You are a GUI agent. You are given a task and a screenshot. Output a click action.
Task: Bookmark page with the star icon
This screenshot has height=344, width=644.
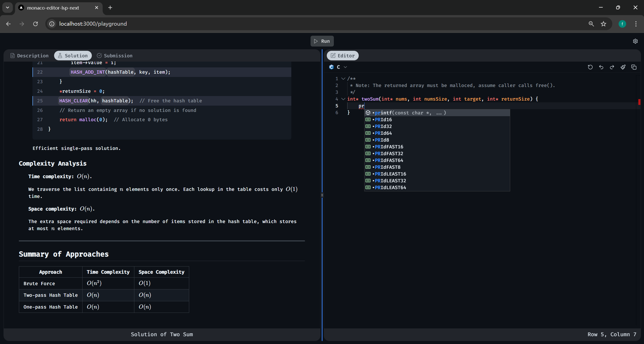(603, 24)
